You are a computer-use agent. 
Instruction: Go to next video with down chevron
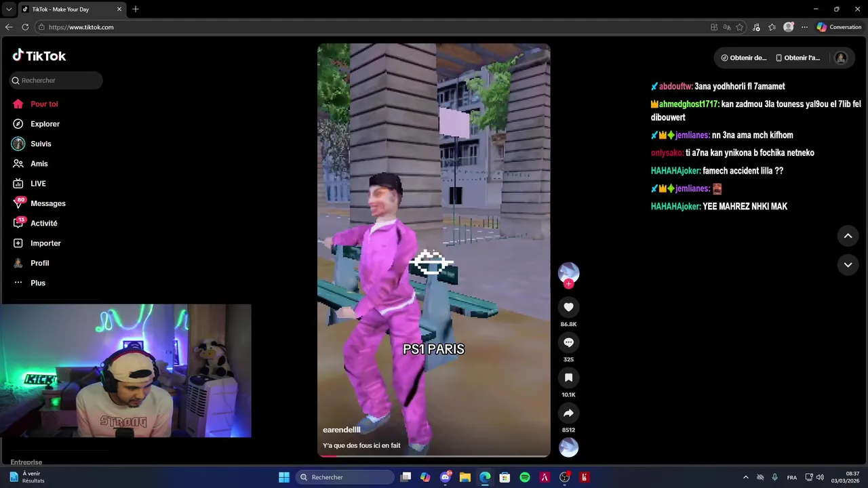(848, 264)
